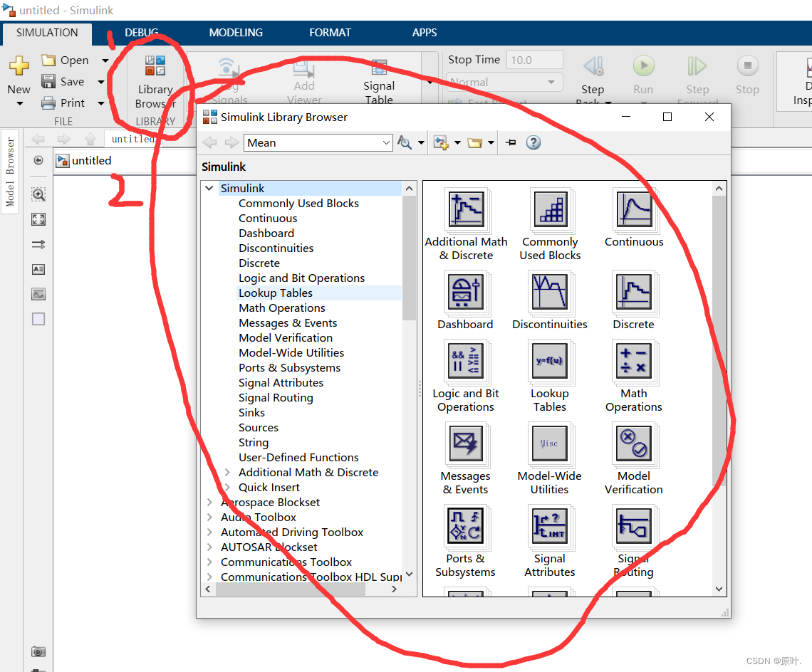
Task: Click the open library folder icon
Action: click(474, 142)
